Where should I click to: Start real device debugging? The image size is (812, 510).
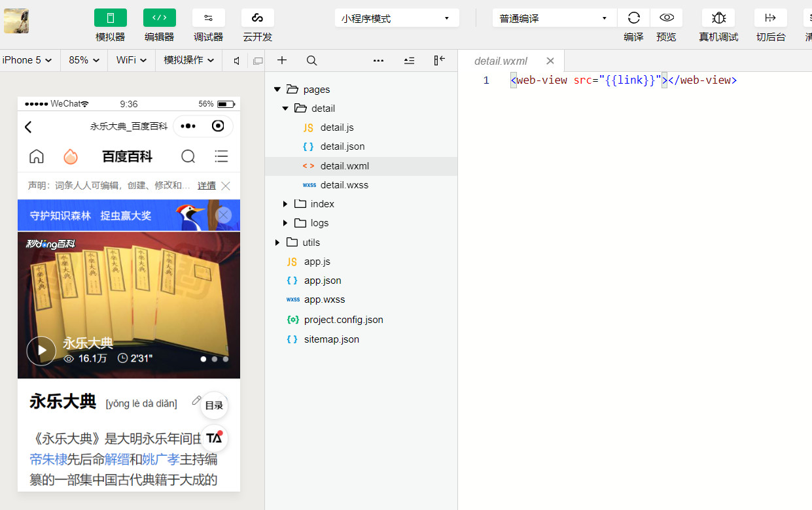718,18
